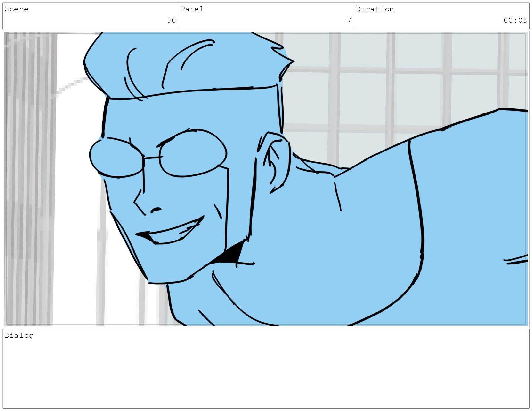The height and width of the screenshot is (411, 532).
Task: Click the Duration label in header
Action: coord(374,9)
